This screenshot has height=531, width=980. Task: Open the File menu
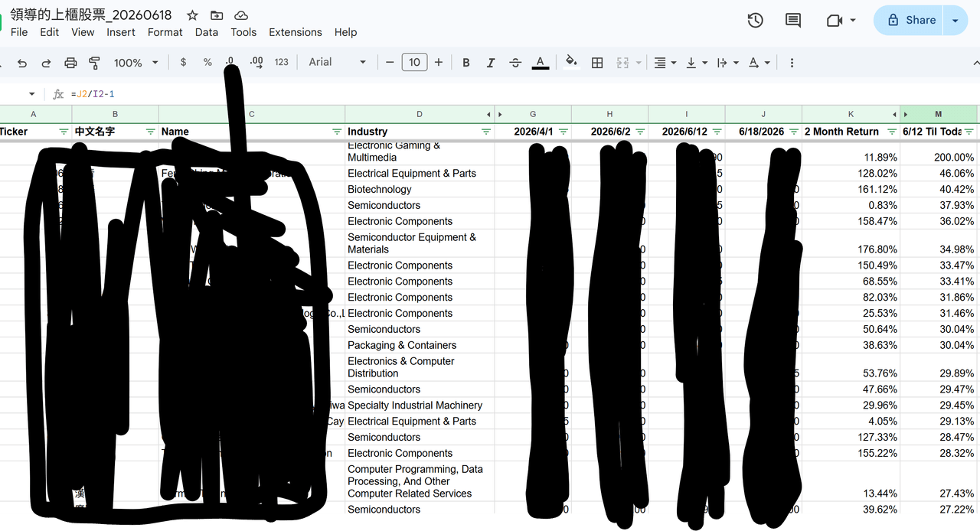[x=19, y=32]
